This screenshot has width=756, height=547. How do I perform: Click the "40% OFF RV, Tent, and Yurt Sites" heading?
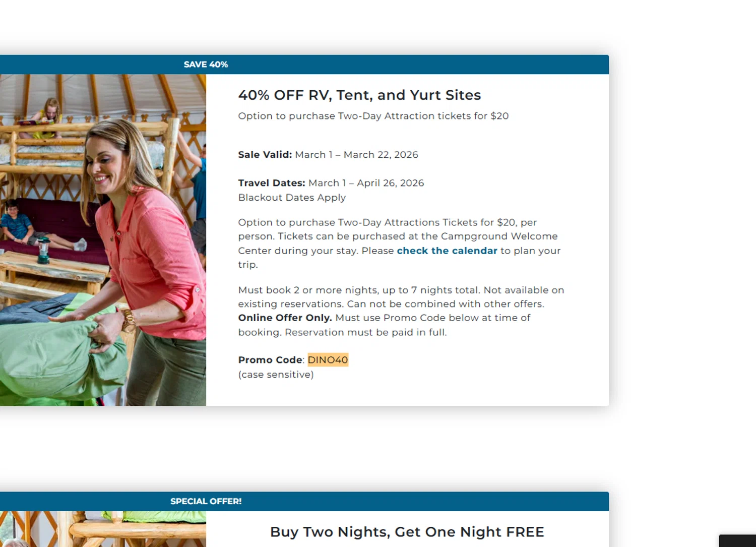coord(359,95)
